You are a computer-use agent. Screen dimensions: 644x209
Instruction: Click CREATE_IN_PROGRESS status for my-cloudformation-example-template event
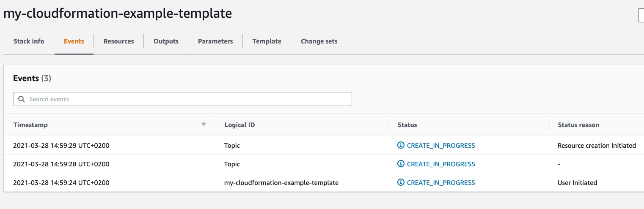pos(441,183)
